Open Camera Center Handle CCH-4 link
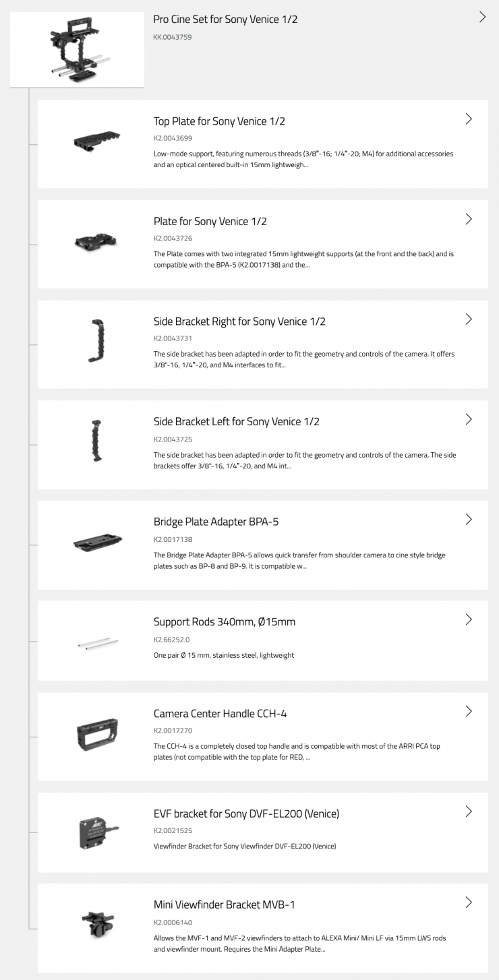Viewport: 499px width, 980px height. click(x=220, y=713)
